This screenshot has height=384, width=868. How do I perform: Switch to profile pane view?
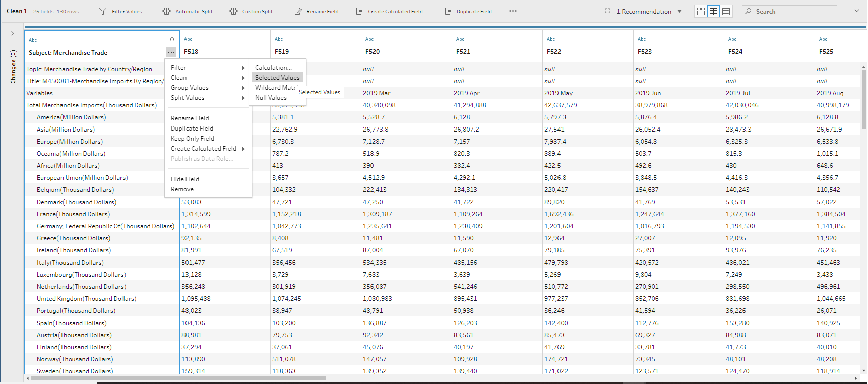tap(701, 11)
